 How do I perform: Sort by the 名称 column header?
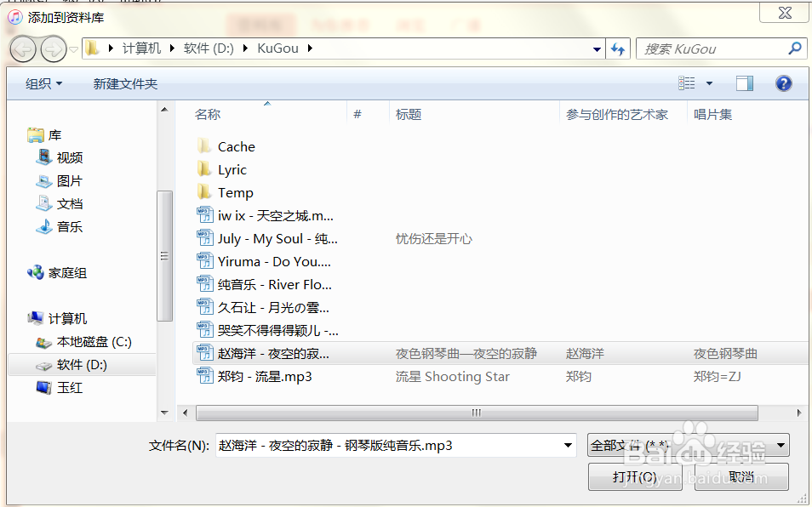[x=208, y=114]
